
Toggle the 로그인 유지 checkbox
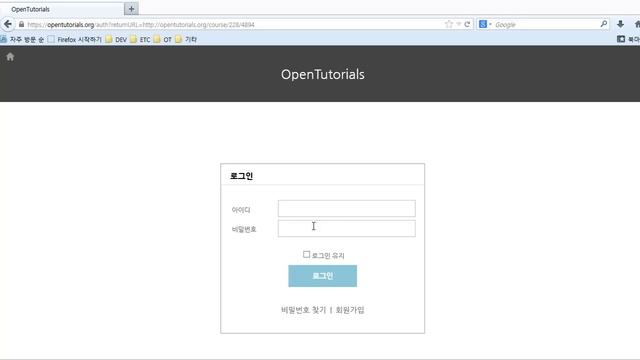[x=307, y=254]
